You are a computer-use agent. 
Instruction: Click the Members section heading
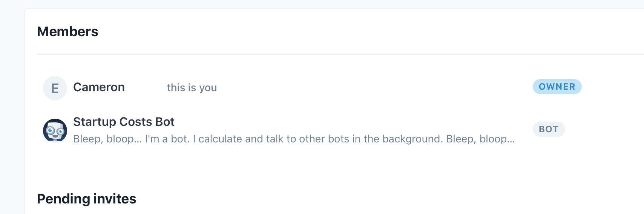coord(67,32)
